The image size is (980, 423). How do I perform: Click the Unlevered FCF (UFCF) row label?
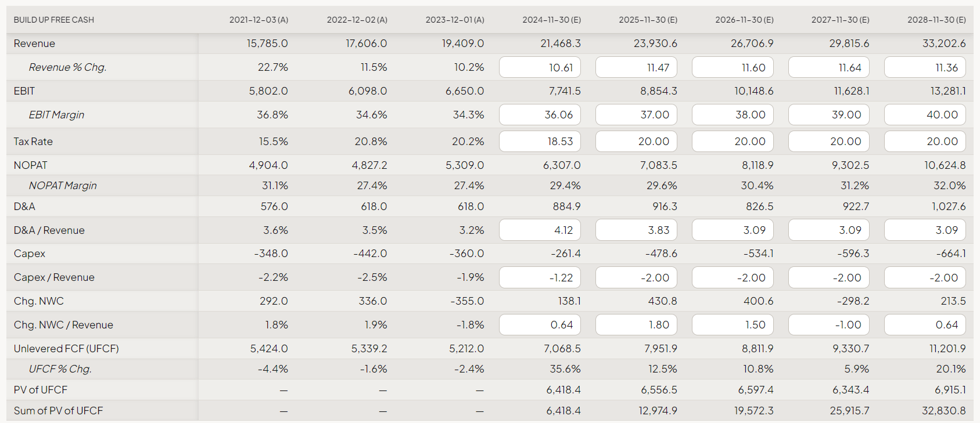pos(66,349)
